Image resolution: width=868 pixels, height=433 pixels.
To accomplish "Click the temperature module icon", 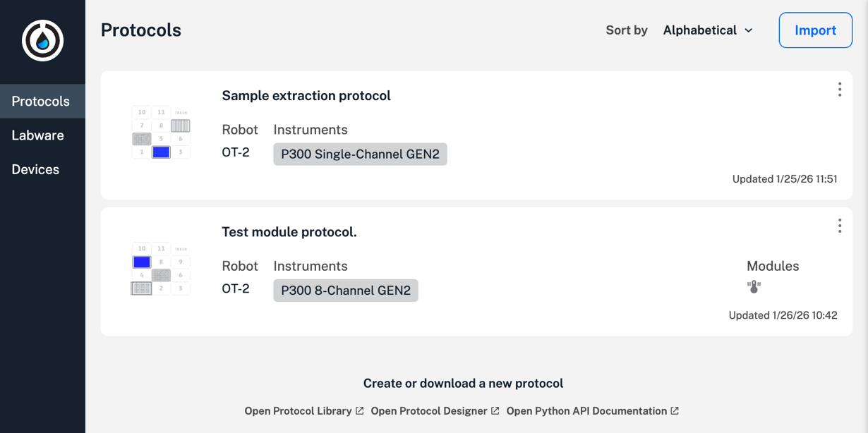I will pos(754,287).
